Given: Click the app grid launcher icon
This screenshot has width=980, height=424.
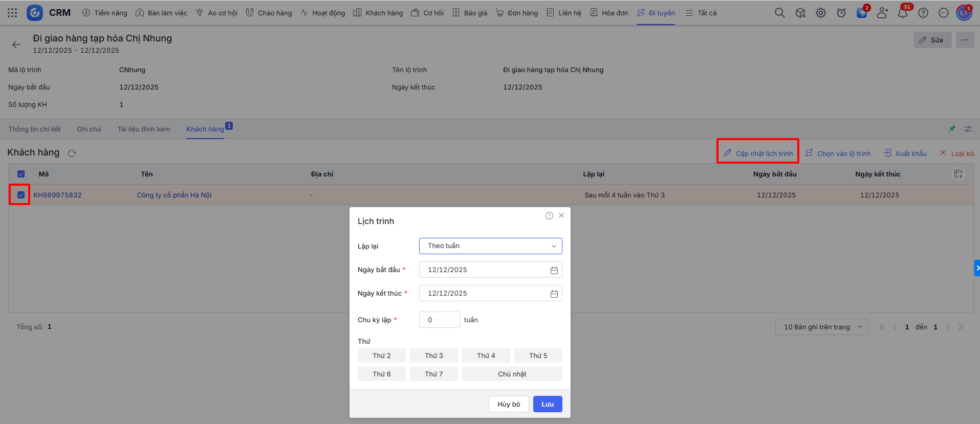Looking at the screenshot, I should coord(12,13).
